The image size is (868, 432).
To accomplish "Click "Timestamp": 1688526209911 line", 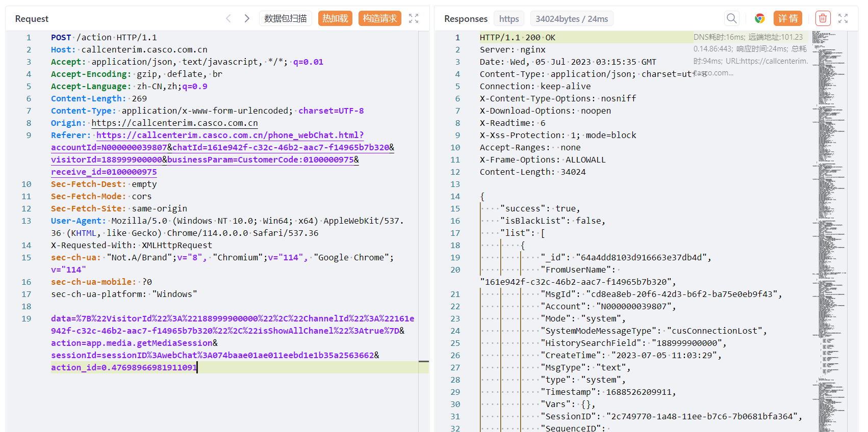I will pyautogui.click(x=608, y=392).
